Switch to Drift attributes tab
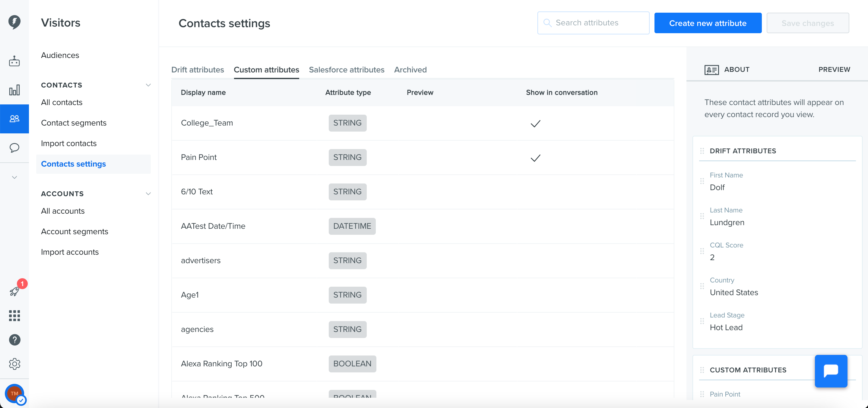868x408 pixels. (198, 70)
